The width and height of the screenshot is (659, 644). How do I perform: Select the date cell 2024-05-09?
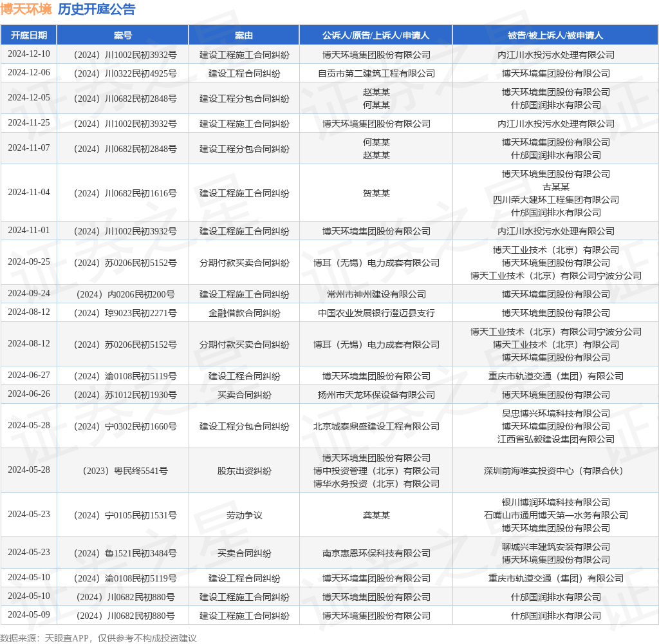28,615
